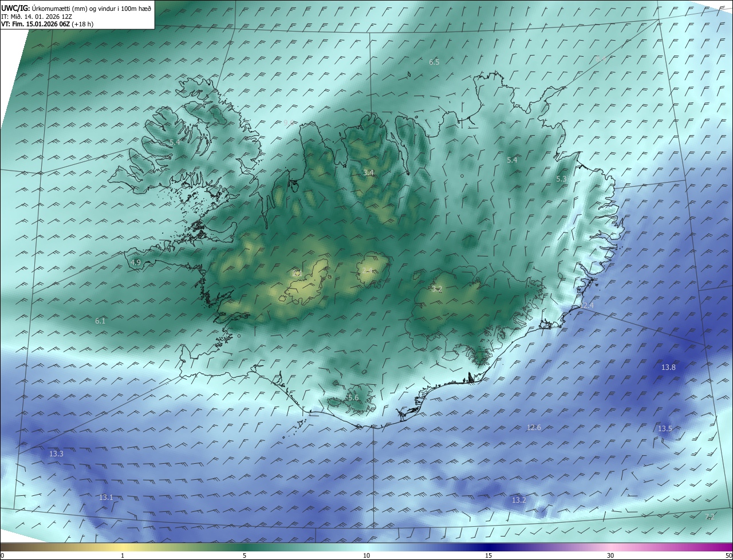Image resolution: width=733 pixels, height=560 pixels.
Task: Click the 5.3 value label in East Iceland
Action: pyautogui.click(x=561, y=179)
